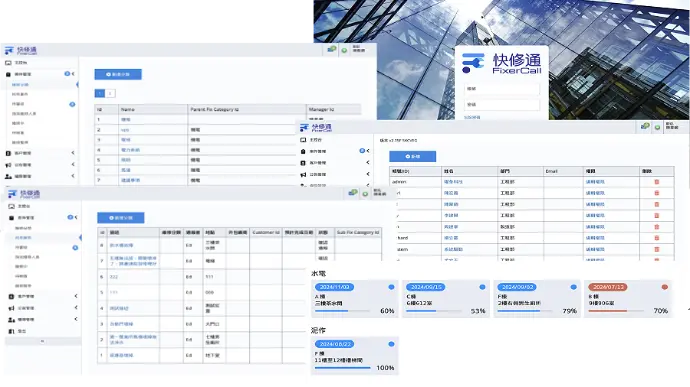Viewport: 690px width, 387px height.
Task: Select staff management icon in case list window sidebar
Action: point(11,320)
